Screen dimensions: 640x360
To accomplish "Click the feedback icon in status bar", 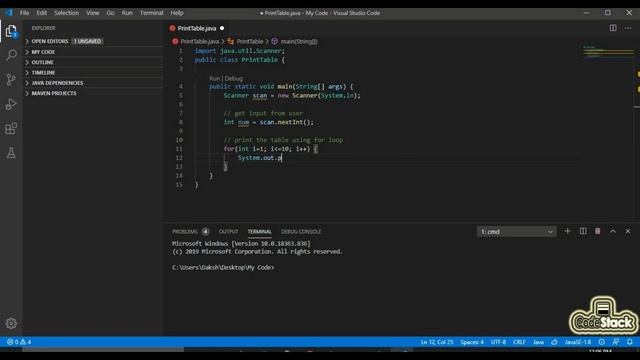I will 616,342.
